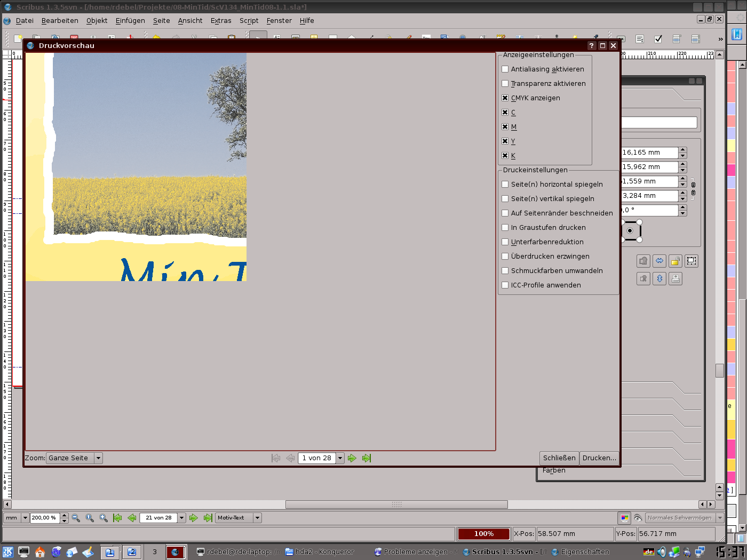Click the Drucken... button
747x560 pixels.
(x=599, y=458)
